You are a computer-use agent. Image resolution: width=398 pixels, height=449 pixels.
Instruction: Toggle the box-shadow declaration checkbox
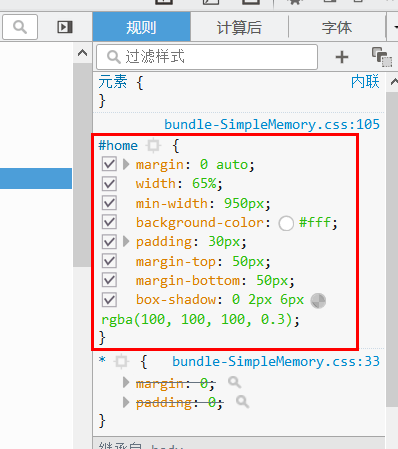(109, 300)
